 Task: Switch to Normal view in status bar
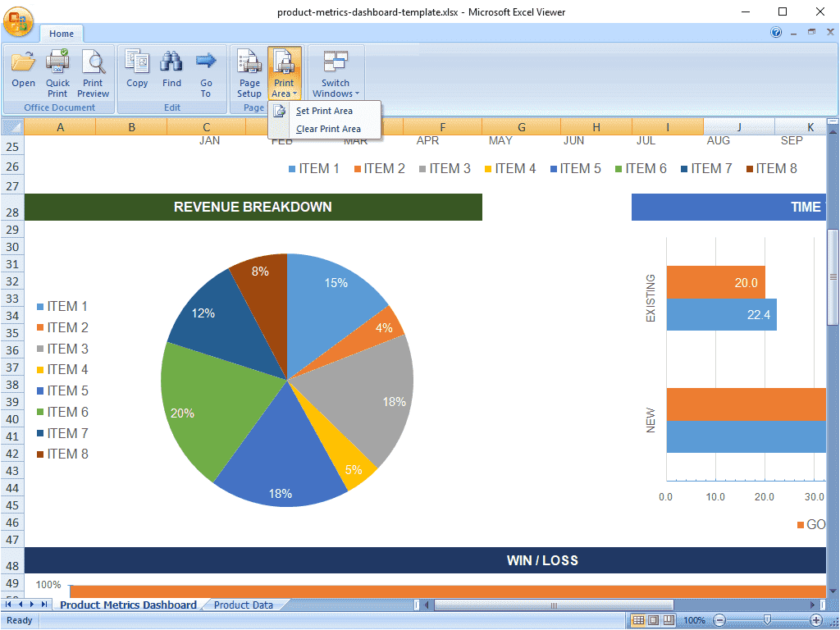pyautogui.click(x=638, y=620)
